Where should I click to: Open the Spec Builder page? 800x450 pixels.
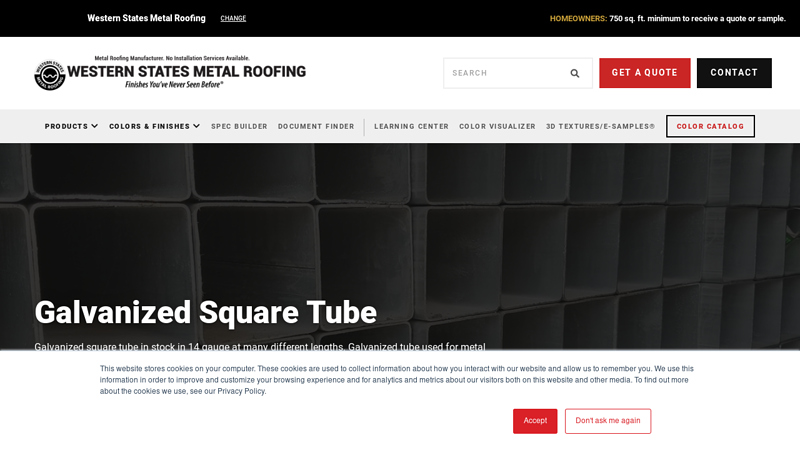[239, 127]
